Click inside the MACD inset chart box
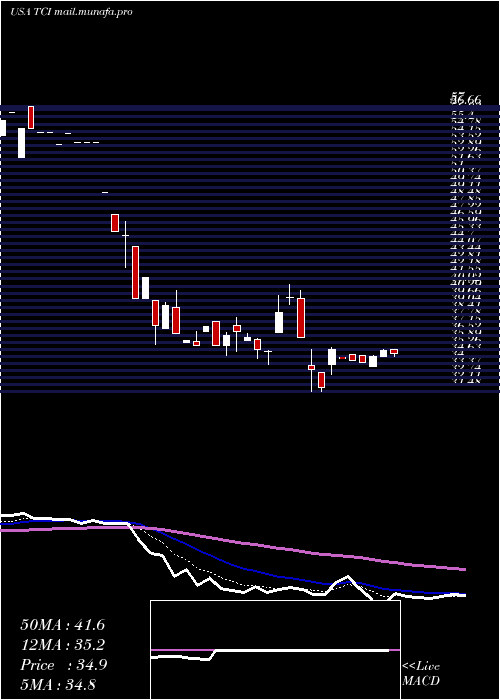 (x=275, y=650)
